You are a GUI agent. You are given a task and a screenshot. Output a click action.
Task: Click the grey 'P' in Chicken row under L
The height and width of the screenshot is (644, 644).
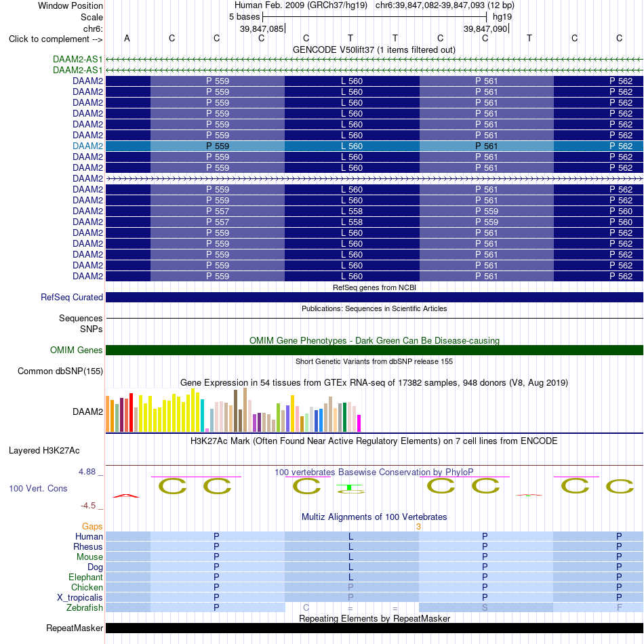(x=350, y=587)
